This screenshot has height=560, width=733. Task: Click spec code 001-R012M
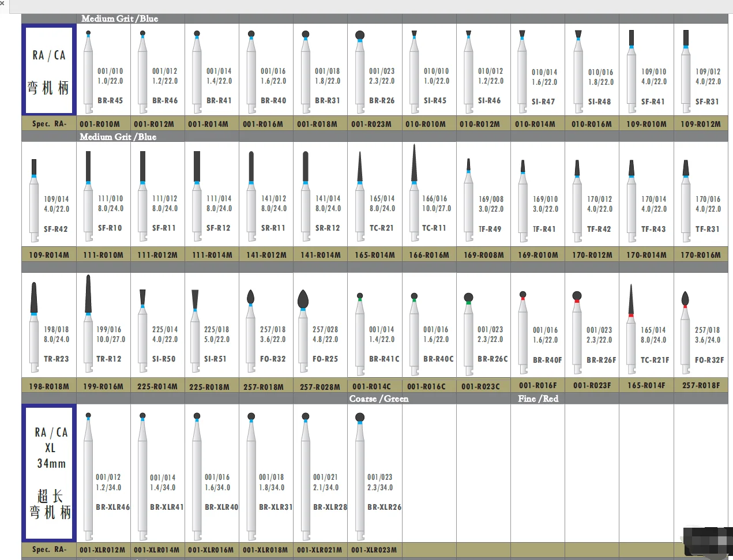pos(154,124)
